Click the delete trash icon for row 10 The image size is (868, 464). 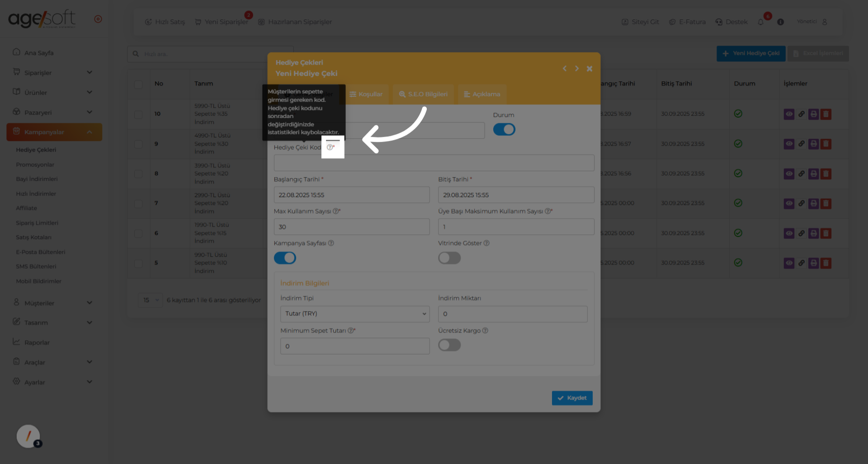pyautogui.click(x=826, y=114)
